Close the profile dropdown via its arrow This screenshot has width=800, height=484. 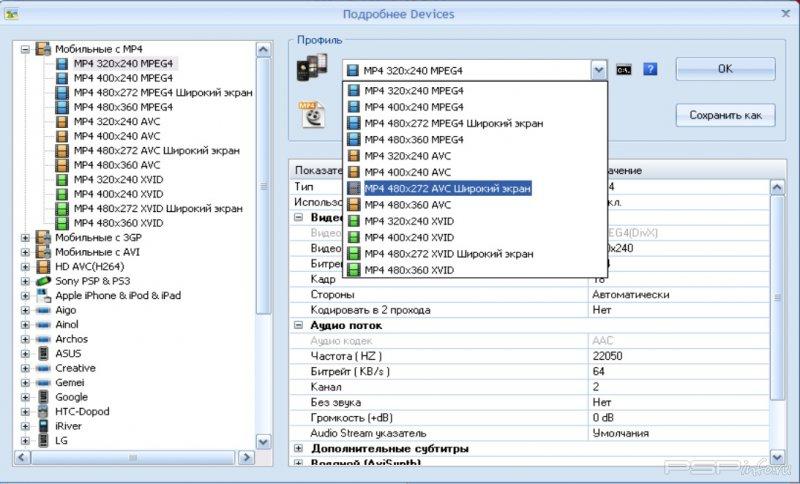tap(598, 70)
